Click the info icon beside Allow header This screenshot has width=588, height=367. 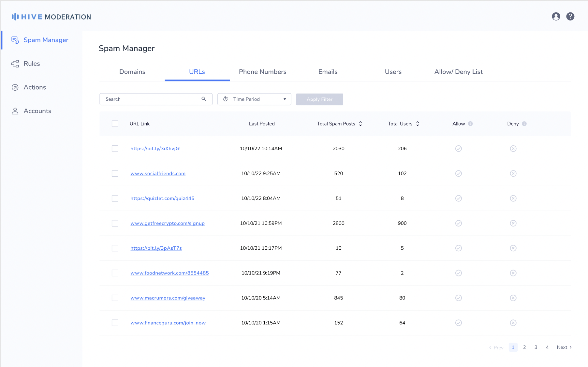point(470,124)
